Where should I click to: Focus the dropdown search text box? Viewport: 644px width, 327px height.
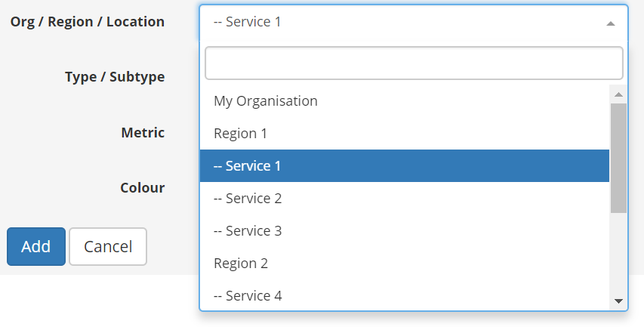[414, 63]
